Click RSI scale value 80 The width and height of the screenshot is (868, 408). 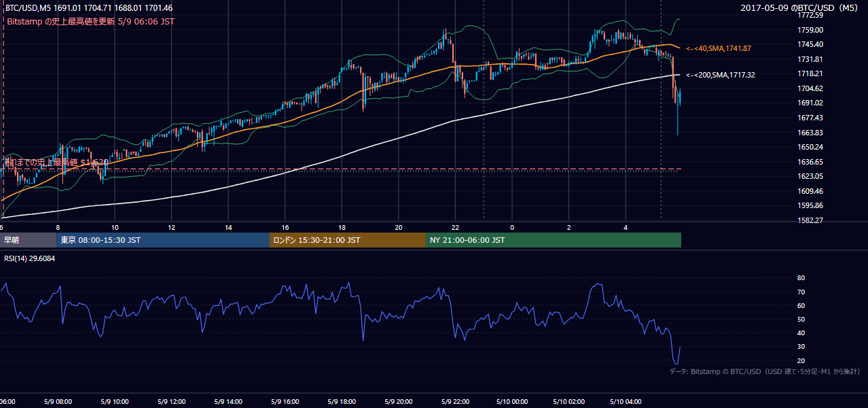(x=801, y=278)
